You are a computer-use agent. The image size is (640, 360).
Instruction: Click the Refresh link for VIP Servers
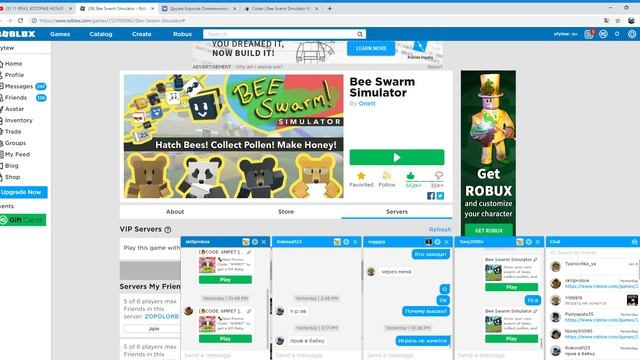point(440,230)
